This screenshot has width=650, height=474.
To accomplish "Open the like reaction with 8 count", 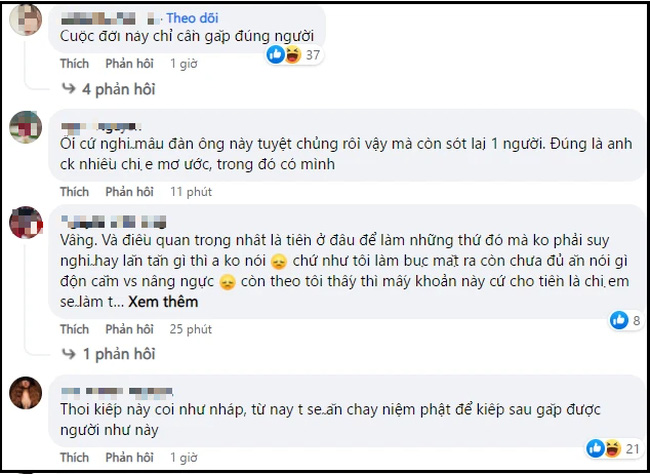I will (626, 320).
